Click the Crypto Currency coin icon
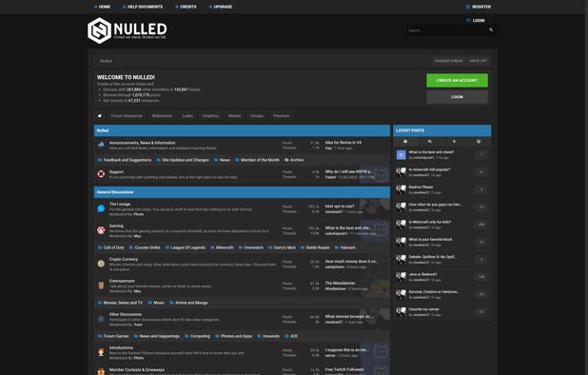 [101, 264]
